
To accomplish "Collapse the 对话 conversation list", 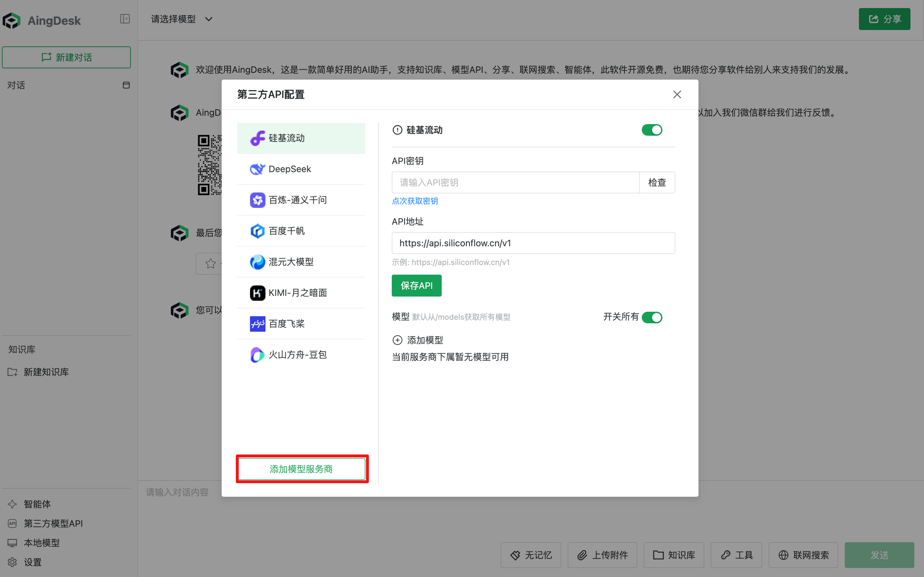I will [x=126, y=85].
